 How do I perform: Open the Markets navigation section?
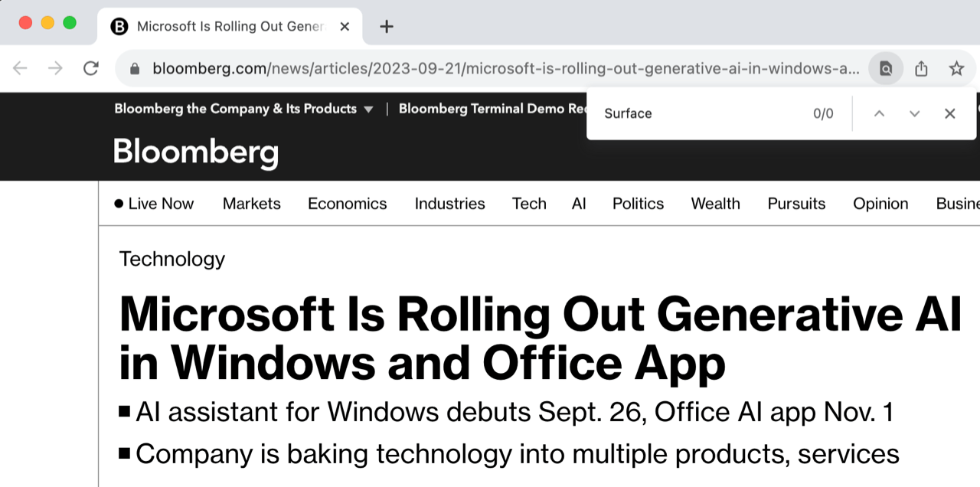(252, 204)
